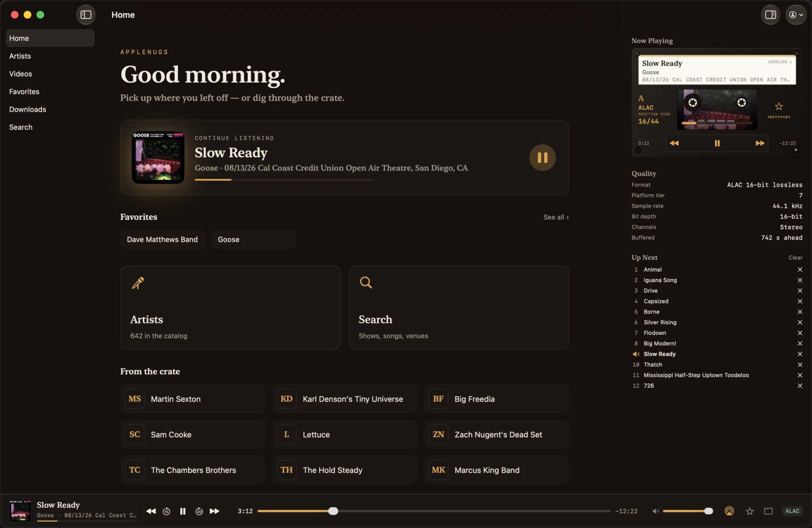Open the Continue Listening album artwork thumbnail

158,158
